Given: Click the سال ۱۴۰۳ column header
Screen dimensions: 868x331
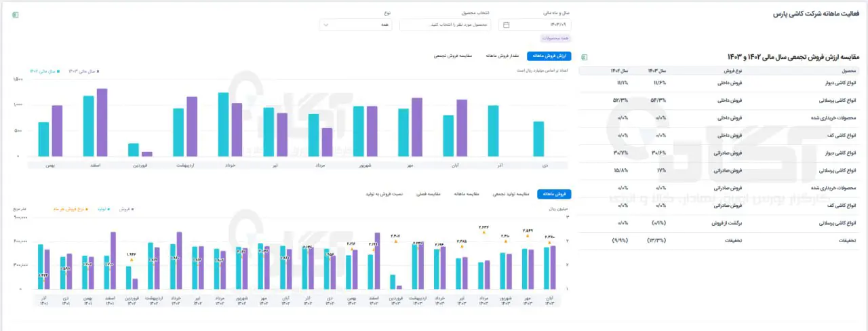Looking at the screenshot, I should tap(658, 71).
